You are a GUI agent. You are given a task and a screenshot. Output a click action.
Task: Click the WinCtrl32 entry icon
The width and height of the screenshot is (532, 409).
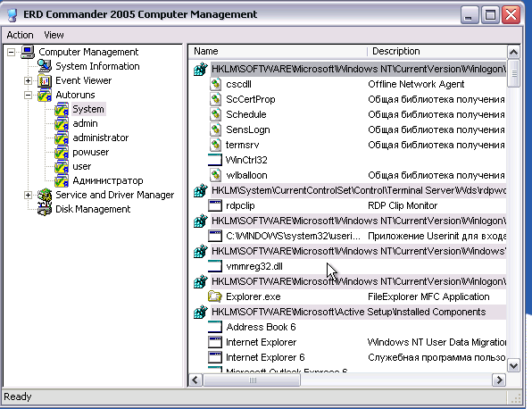click(215, 160)
